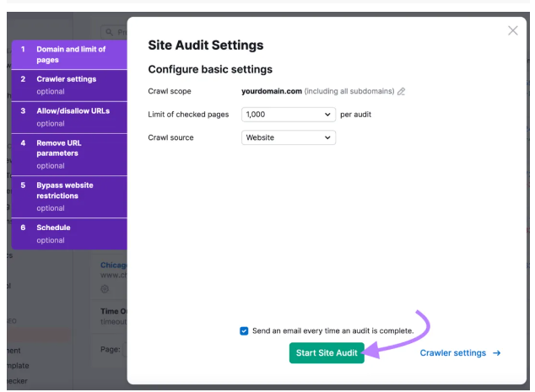The image size is (535, 392).
Task: Click the 'Send an email every time' label text
Action: [x=333, y=331]
